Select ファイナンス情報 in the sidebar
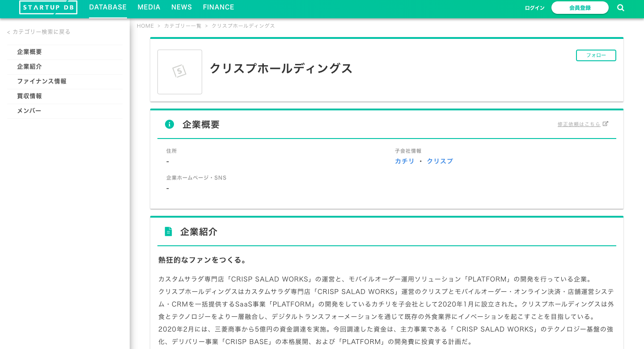644x349 pixels. click(42, 81)
